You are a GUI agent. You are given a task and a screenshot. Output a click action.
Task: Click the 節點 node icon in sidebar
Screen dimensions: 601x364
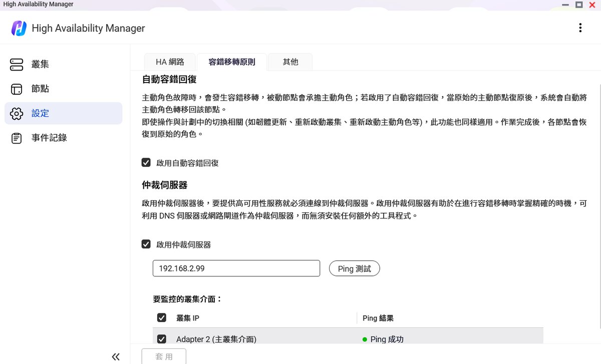tap(17, 89)
